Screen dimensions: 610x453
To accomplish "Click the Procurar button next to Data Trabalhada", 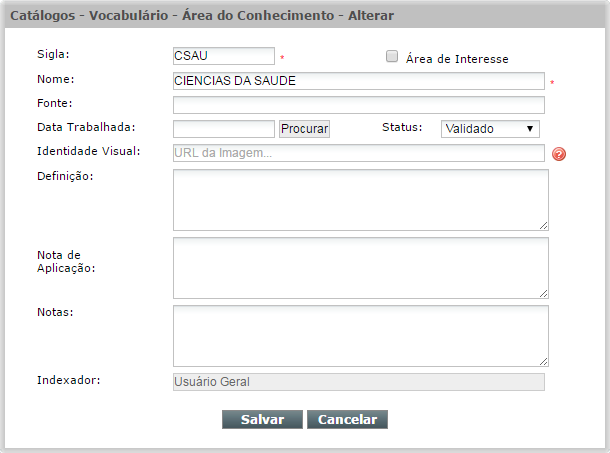I will (x=304, y=129).
